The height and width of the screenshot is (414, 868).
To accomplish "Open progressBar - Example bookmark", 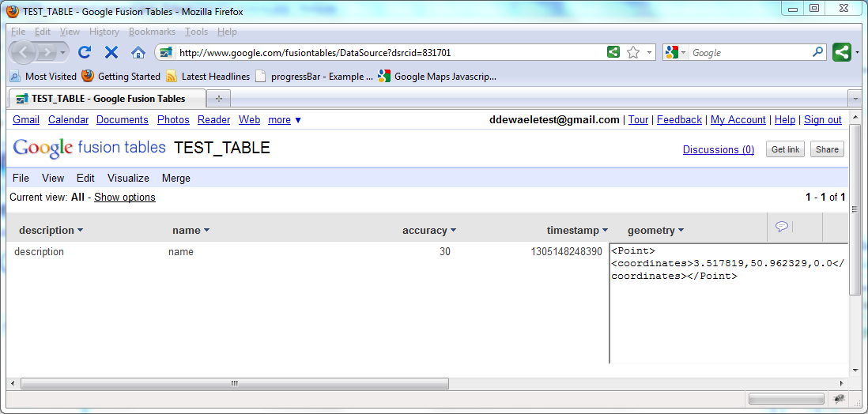I will (315, 77).
